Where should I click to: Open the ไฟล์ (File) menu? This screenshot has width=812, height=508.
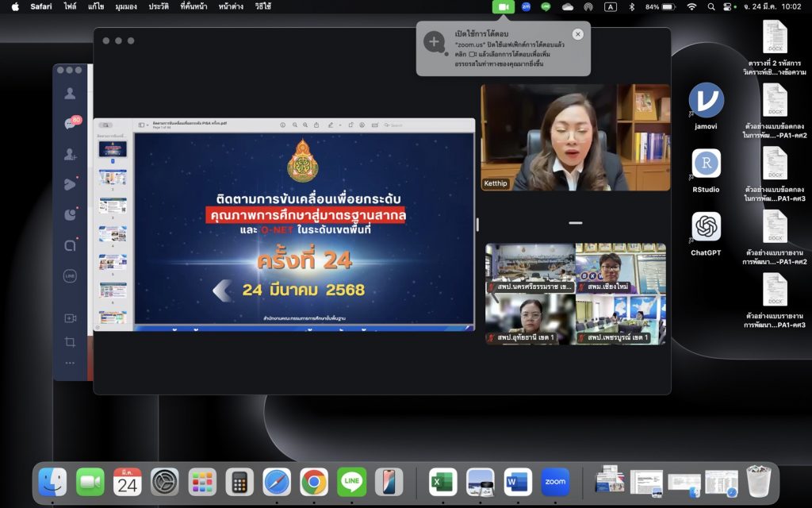pyautogui.click(x=70, y=6)
